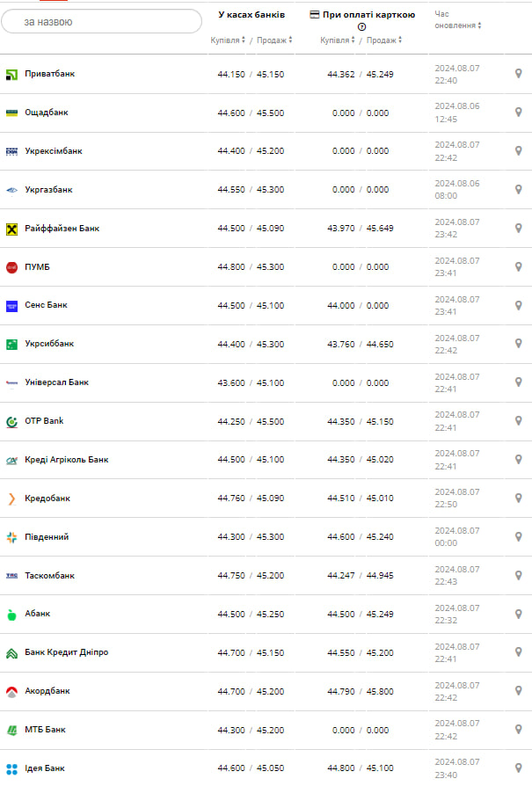Open the Укрексімбанк bank link

click(53, 151)
